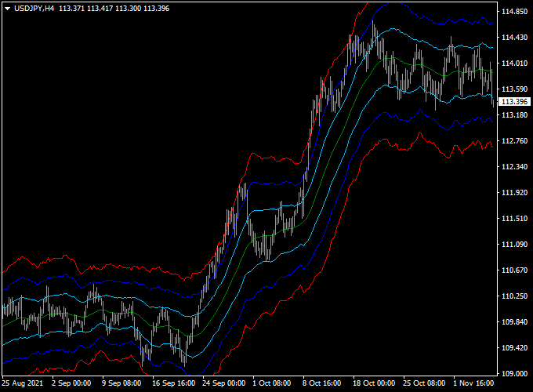Open the chart menu triangle beside USDJPY,H4
533x392 pixels.
[7, 9]
